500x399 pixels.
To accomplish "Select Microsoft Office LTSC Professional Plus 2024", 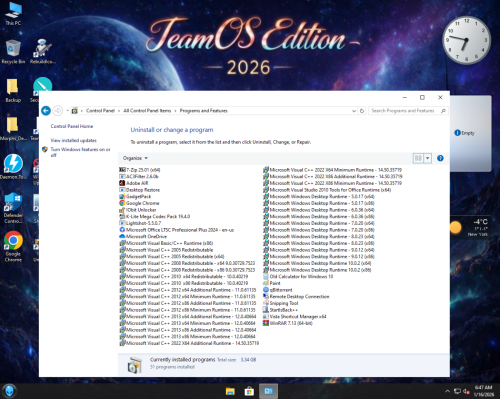I will 177,230.
